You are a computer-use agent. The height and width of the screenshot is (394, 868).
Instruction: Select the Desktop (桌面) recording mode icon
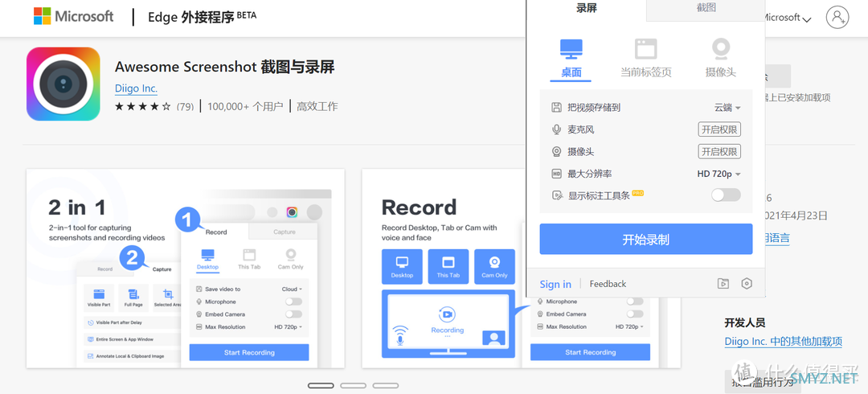[x=571, y=49]
